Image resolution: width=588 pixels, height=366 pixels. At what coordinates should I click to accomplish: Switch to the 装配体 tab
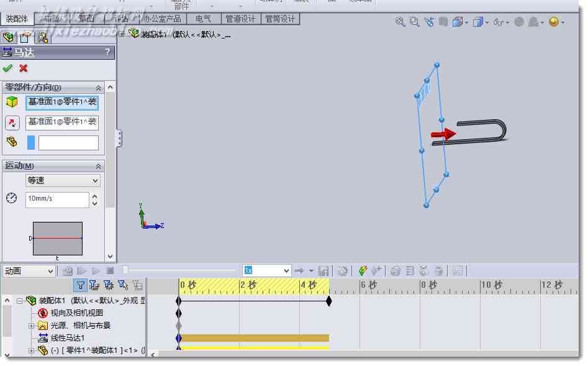(x=17, y=19)
